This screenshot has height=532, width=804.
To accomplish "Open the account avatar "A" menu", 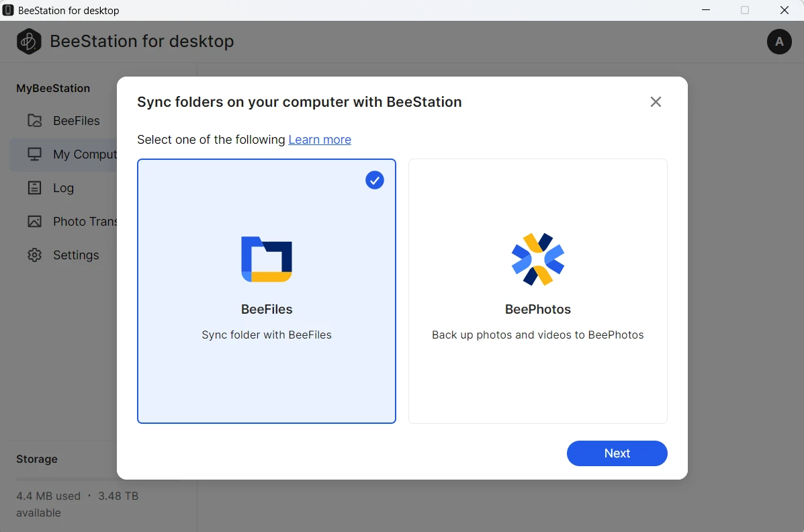I will [779, 42].
